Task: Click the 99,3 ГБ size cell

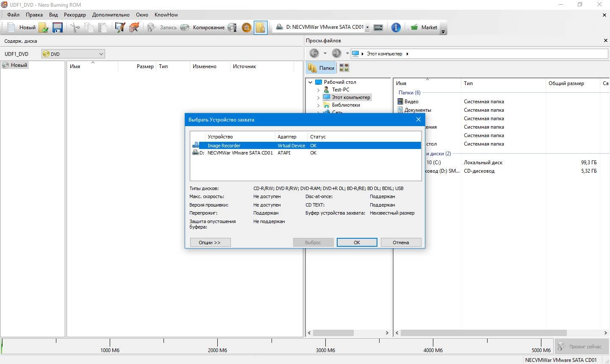Action: click(x=588, y=163)
